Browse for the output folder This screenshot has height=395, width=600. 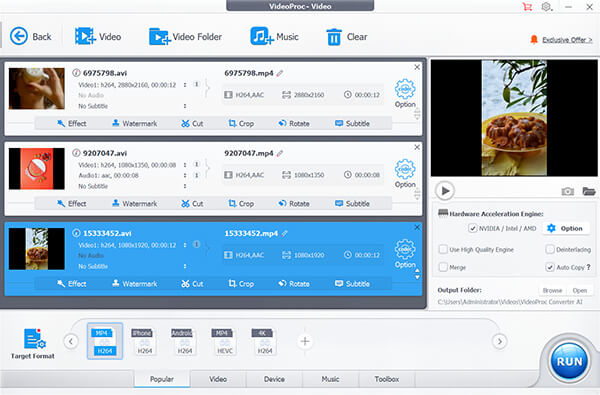(553, 291)
